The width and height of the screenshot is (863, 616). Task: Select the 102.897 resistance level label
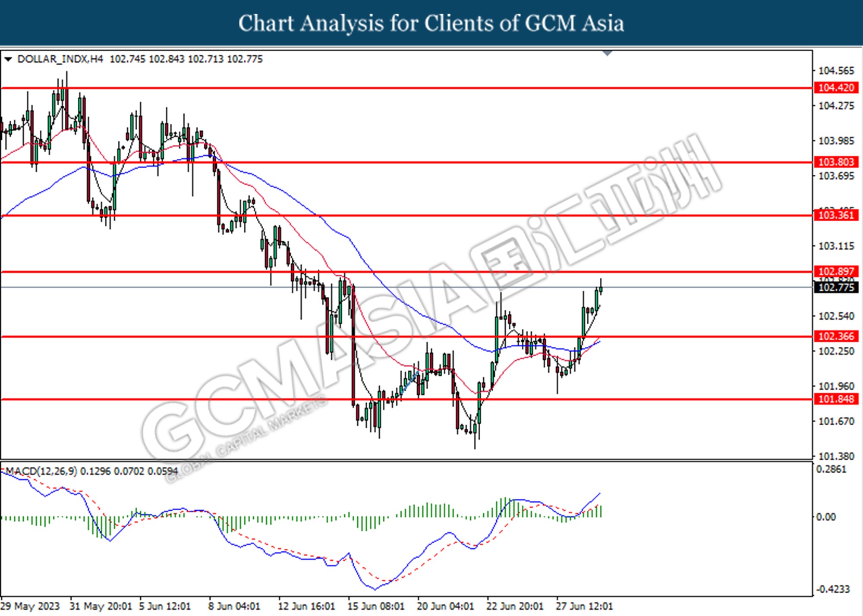tap(836, 271)
